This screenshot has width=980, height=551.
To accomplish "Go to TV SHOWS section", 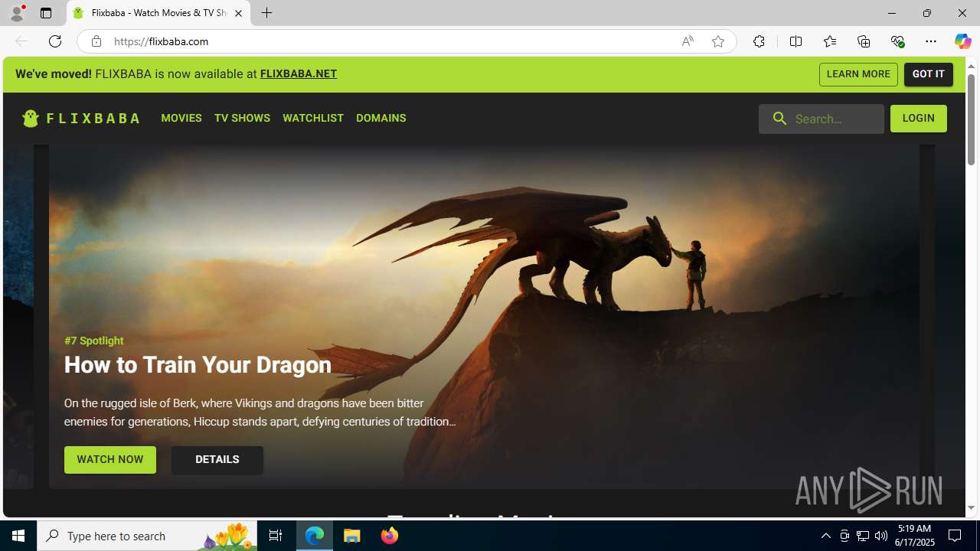I will pyautogui.click(x=242, y=118).
